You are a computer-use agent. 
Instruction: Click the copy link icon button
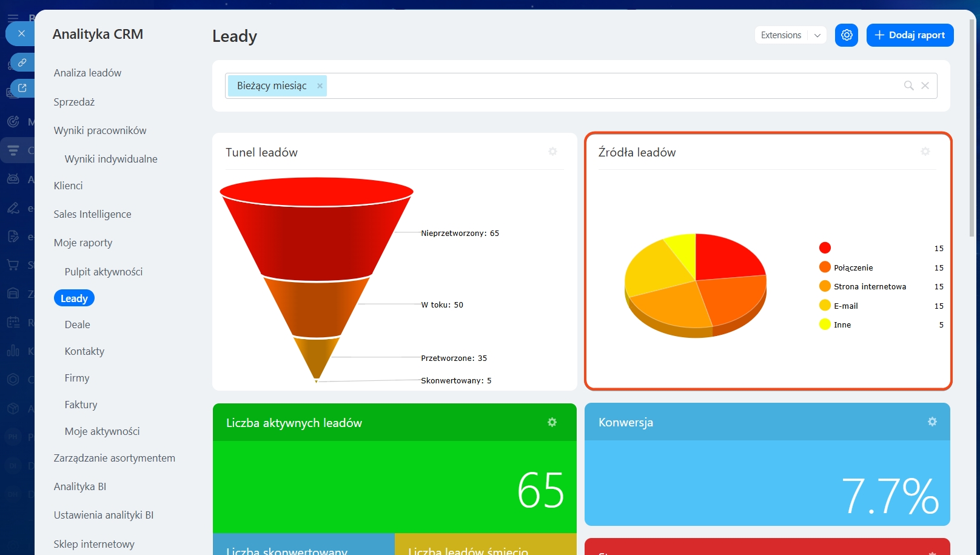pos(22,62)
